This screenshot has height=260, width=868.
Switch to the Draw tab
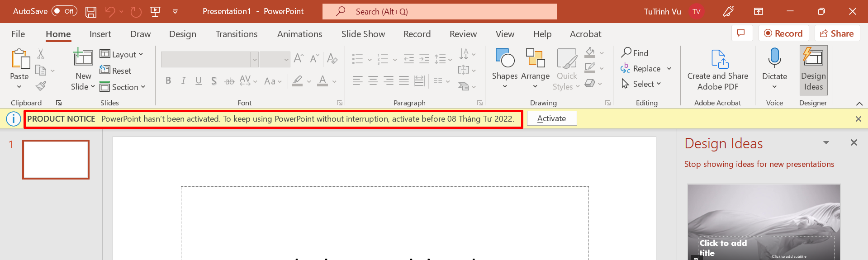click(x=140, y=34)
